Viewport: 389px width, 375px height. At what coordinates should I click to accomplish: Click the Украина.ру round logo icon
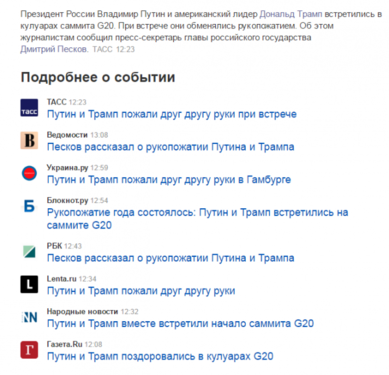click(29, 173)
